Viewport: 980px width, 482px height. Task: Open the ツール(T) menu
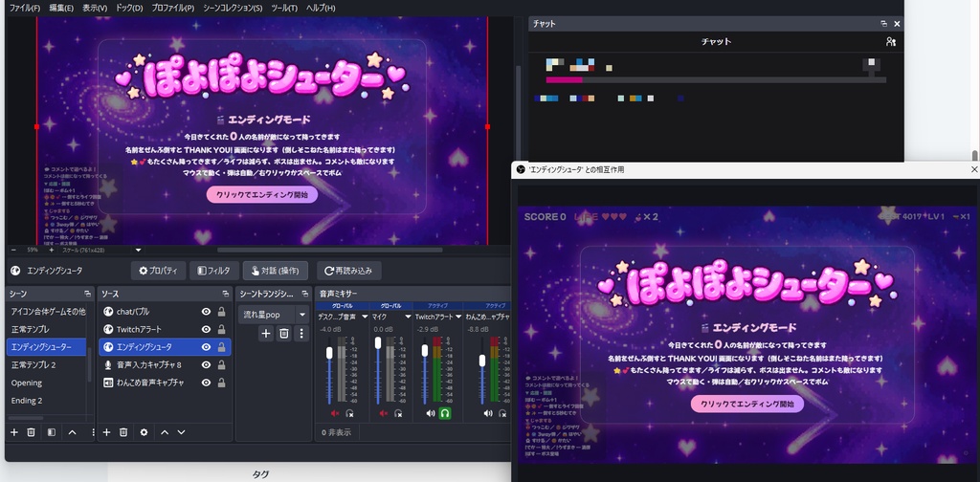click(x=284, y=8)
